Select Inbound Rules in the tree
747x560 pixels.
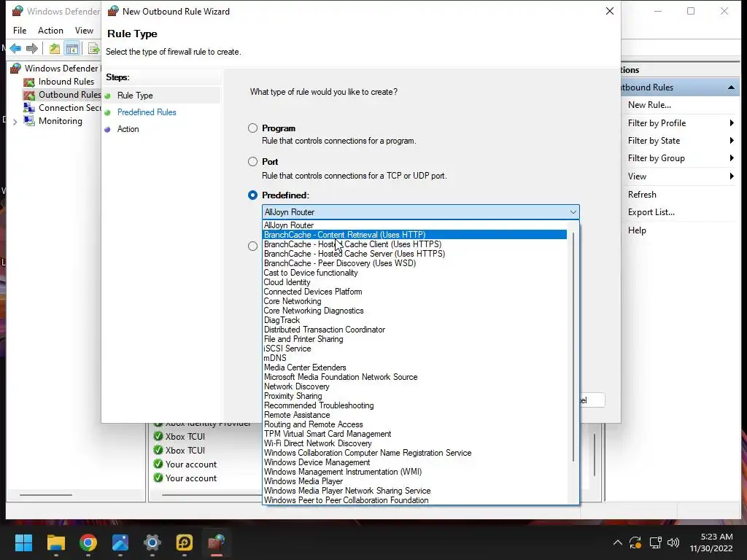(66, 82)
